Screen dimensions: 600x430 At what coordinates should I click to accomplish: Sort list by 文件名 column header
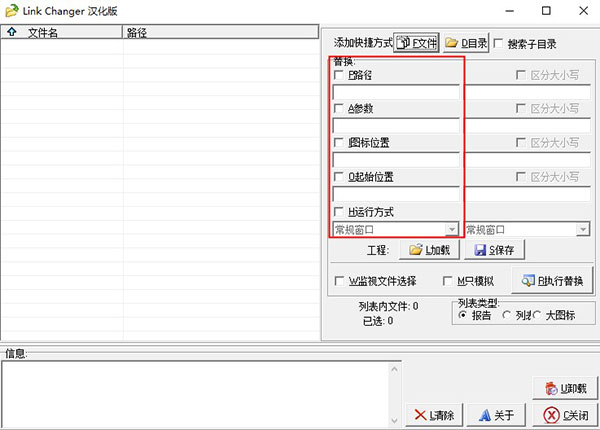point(60,32)
